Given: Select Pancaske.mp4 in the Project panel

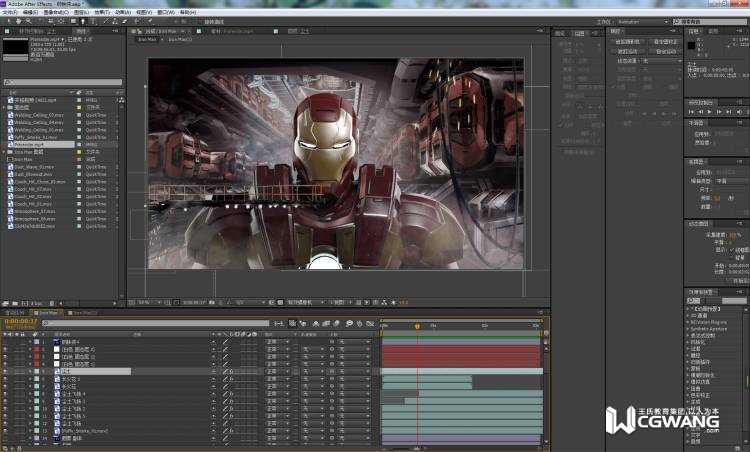Looking at the screenshot, I should click(x=28, y=144).
